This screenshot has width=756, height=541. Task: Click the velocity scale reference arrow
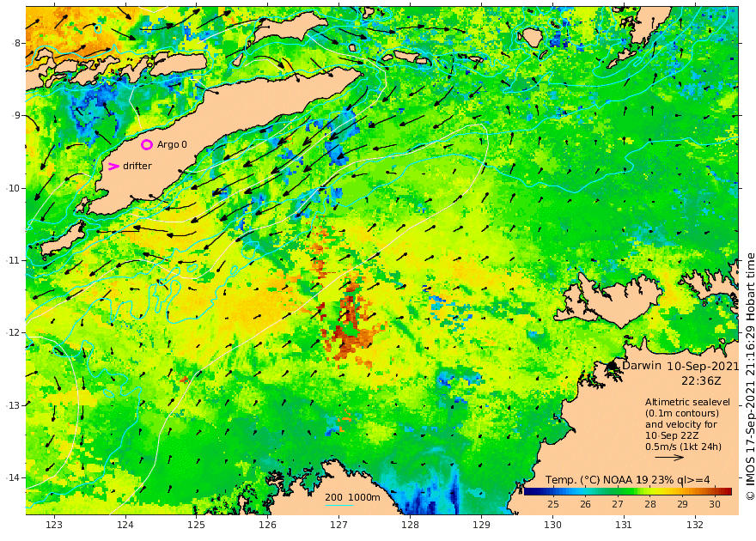(669, 457)
